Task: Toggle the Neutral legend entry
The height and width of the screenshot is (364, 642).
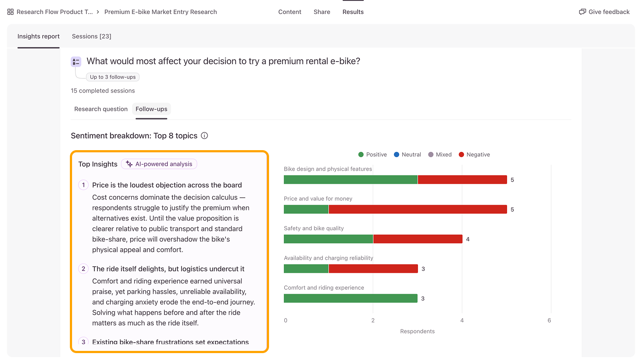Action: [407, 155]
